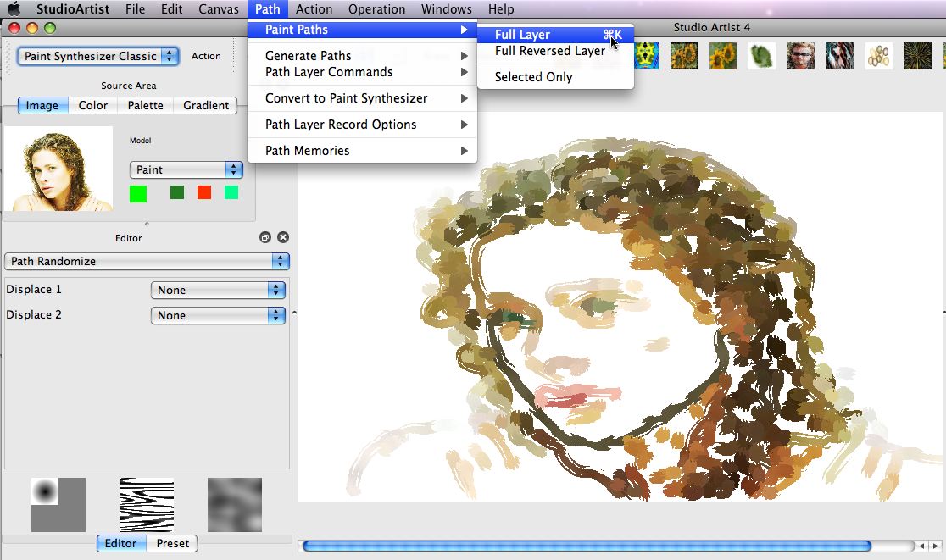Viewport: 946px width, 560px height.
Task: Expand the Generate Paths submenu
Action: (362, 55)
